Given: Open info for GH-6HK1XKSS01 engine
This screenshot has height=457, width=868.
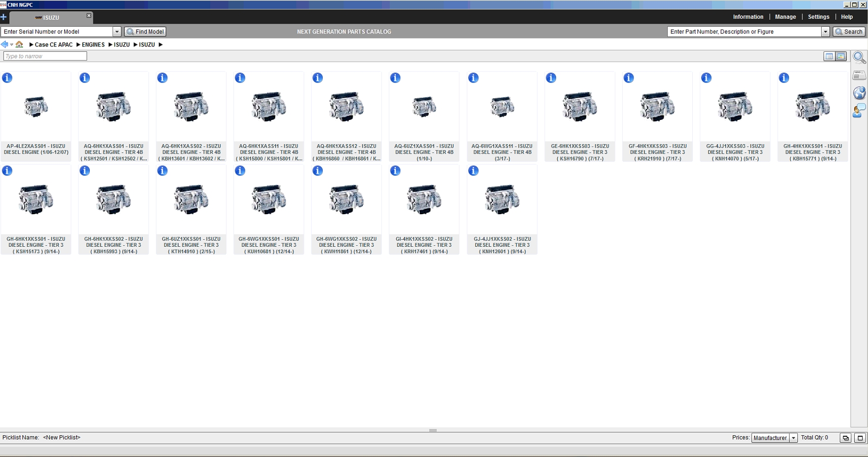Looking at the screenshot, I should [x=7, y=171].
